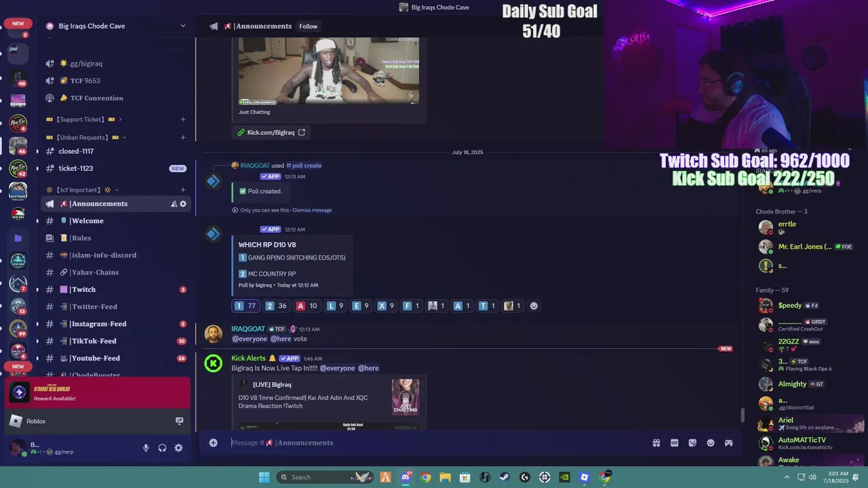Open Windows Start menu
The image size is (868, 488).
(264, 477)
